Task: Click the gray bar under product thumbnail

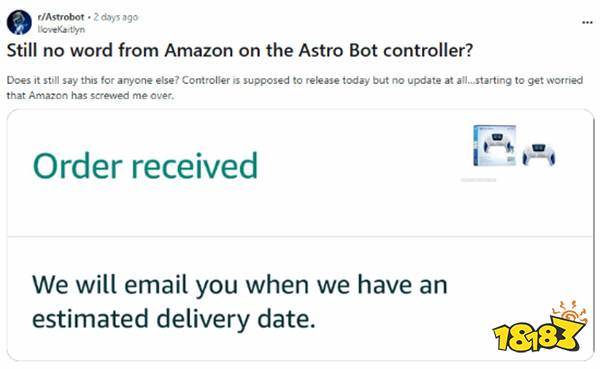Action: tap(478, 180)
